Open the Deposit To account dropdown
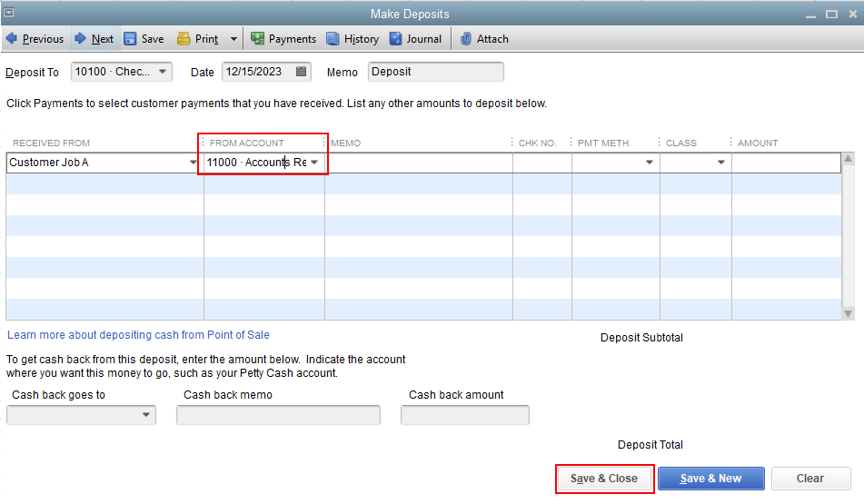Viewport: 864px width, 504px height. (163, 72)
